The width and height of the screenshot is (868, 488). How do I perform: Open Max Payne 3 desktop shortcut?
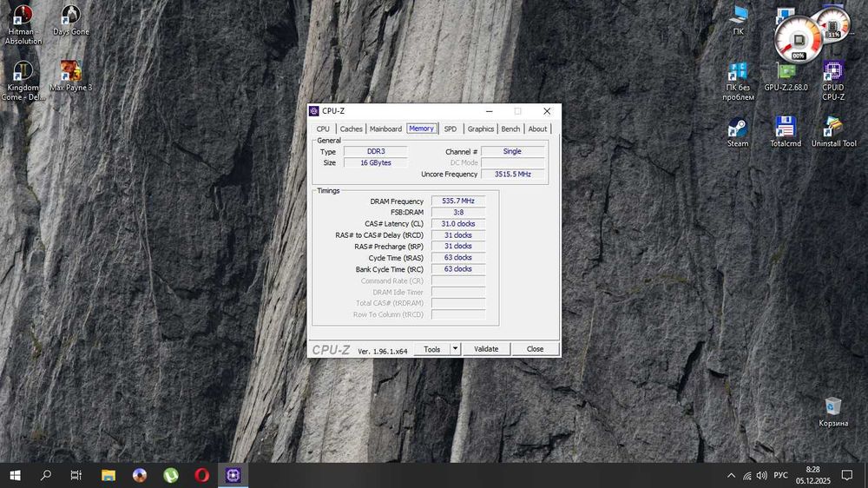[x=71, y=76]
